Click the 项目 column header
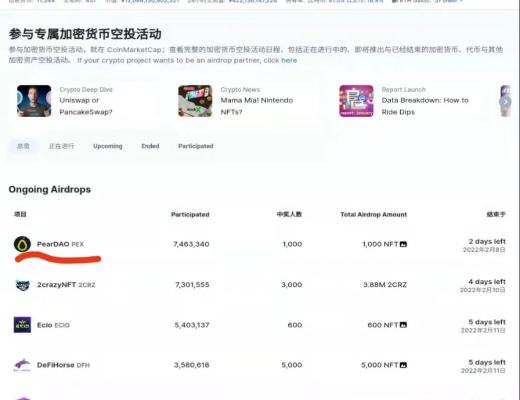The image size is (520, 400). coord(20,214)
